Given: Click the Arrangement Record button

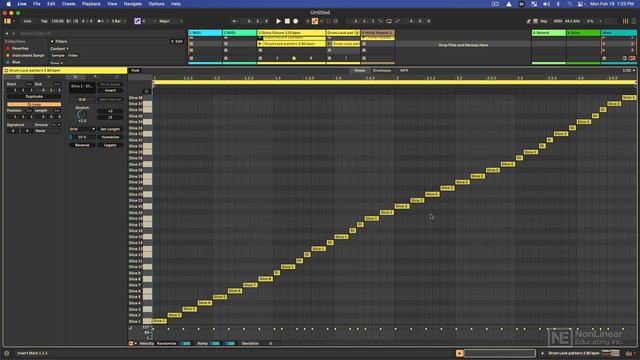Looking at the screenshot, I should [x=296, y=21].
